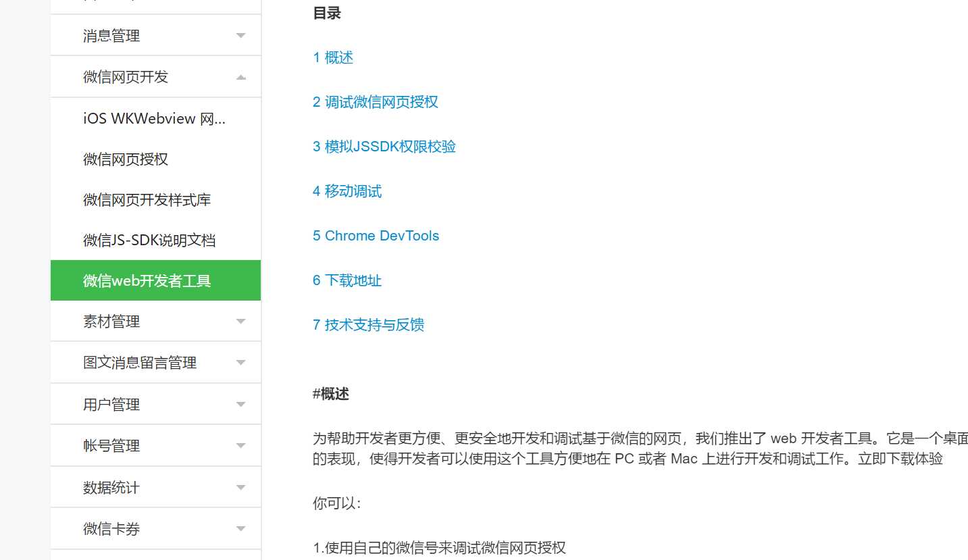The height and width of the screenshot is (560, 968).
Task: Click the 帐号管理 menu label
Action: [111, 446]
